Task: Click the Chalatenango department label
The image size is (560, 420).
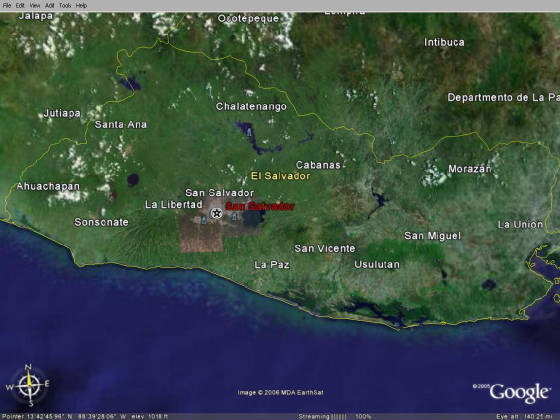Action: [x=251, y=106]
